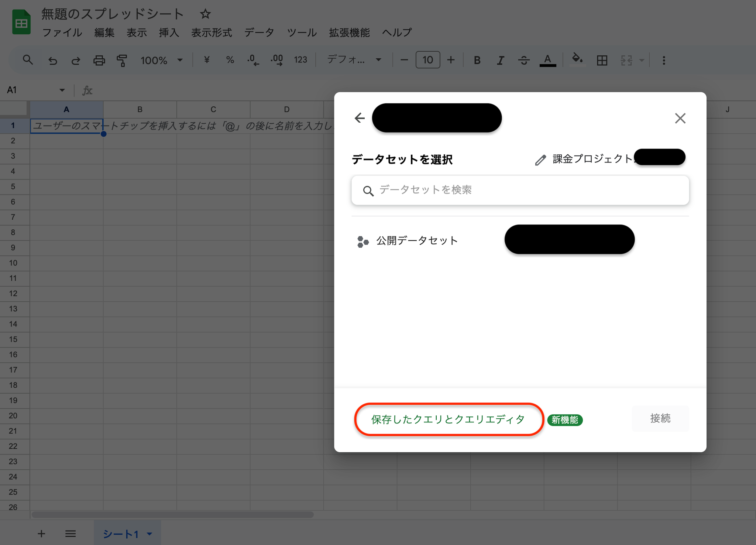Print the spreadsheet

tap(99, 60)
